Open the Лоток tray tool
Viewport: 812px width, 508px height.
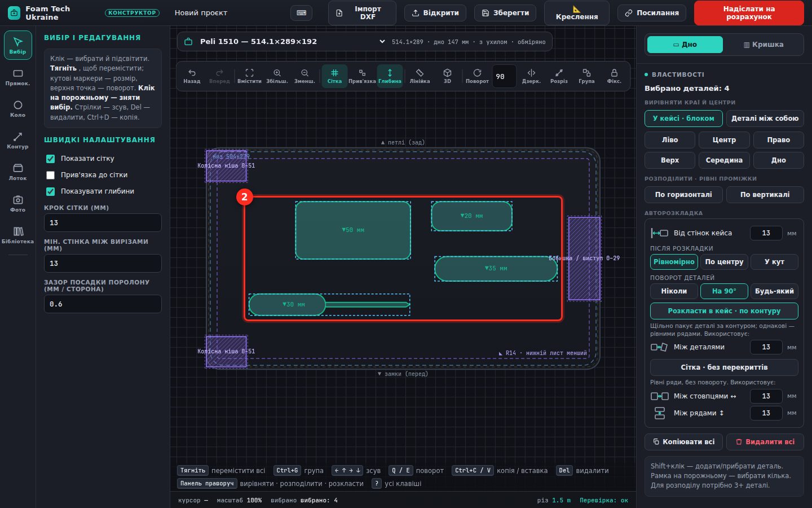tap(17, 172)
